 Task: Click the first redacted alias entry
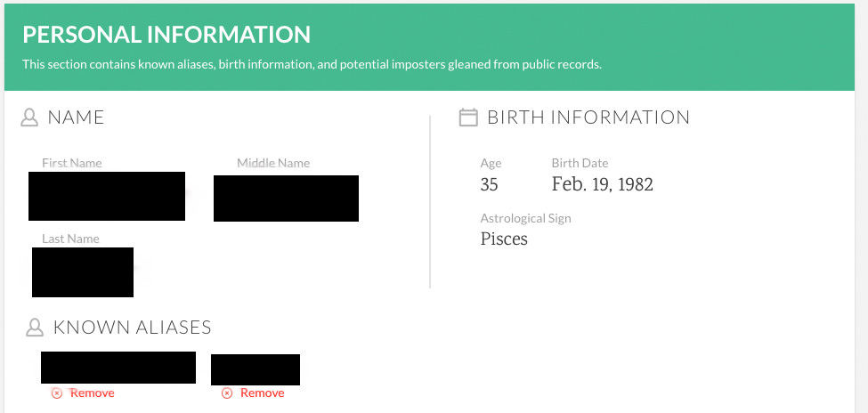[118, 367]
